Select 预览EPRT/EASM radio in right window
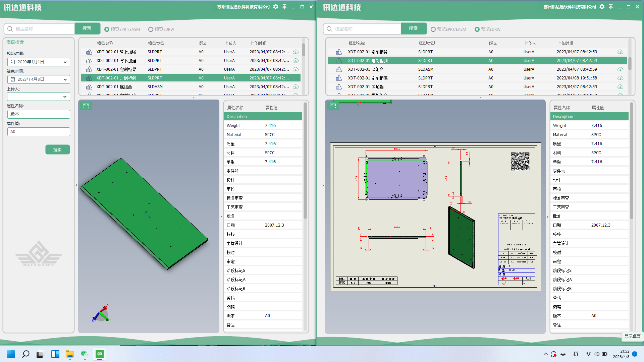 [x=433, y=29]
